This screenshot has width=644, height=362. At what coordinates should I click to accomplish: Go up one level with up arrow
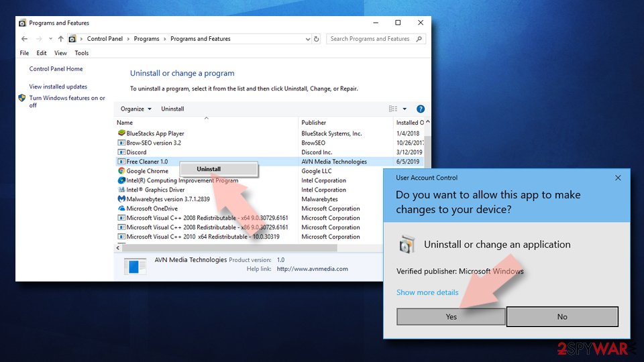pos(61,39)
